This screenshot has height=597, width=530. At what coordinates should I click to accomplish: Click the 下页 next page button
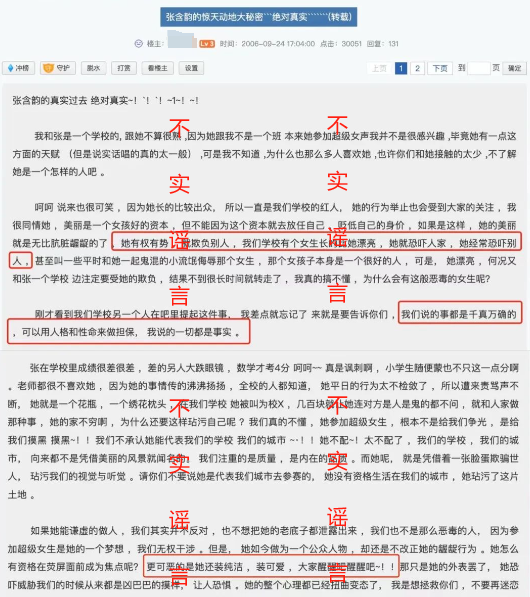coord(440,69)
